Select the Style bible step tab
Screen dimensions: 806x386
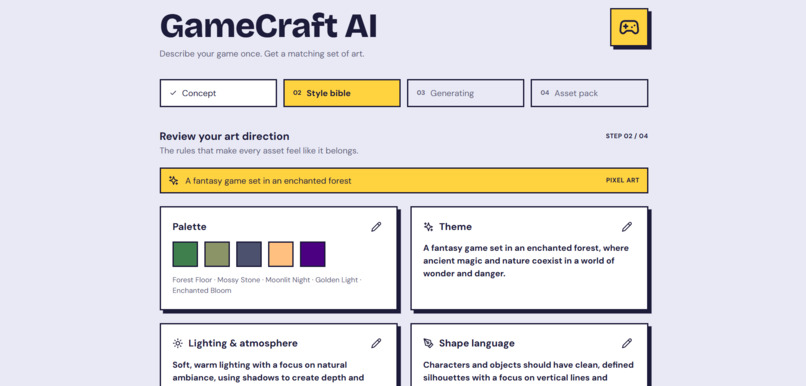[x=342, y=93]
